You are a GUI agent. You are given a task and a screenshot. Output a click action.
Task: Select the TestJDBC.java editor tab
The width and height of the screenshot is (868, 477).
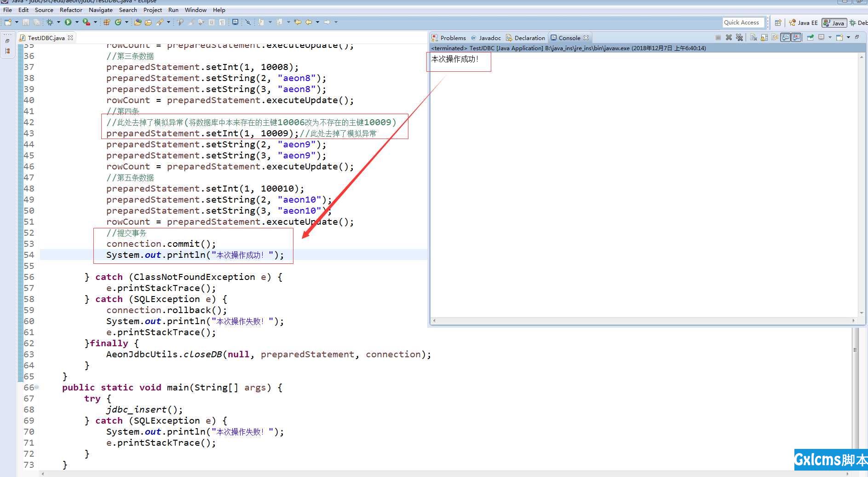pos(46,38)
